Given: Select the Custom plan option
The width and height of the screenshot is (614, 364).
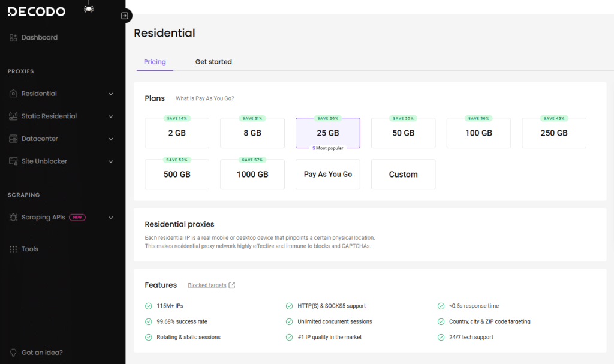Looking at the screenshot, I should [x=404, y=175].
